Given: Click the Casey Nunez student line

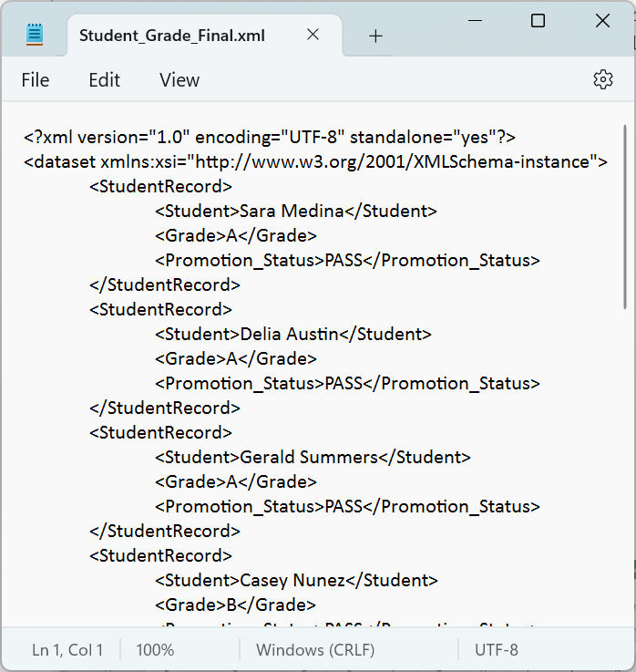Looking at the screenshot, I should 296,580.
